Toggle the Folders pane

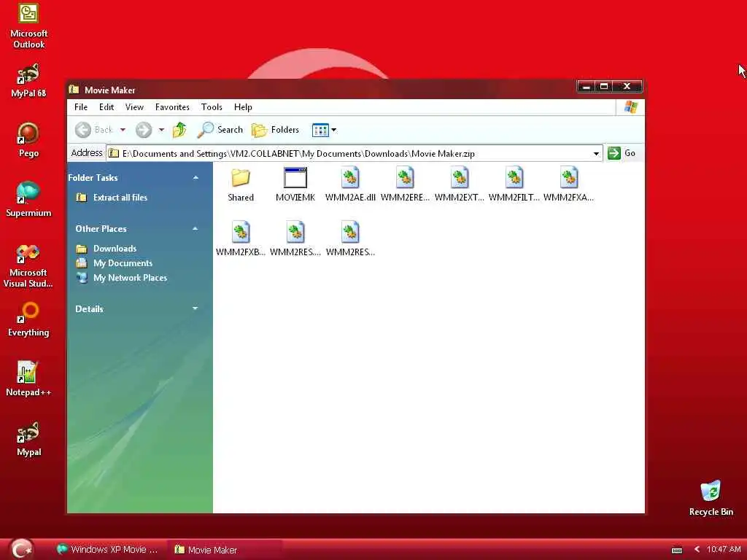[x=275, y=130]
